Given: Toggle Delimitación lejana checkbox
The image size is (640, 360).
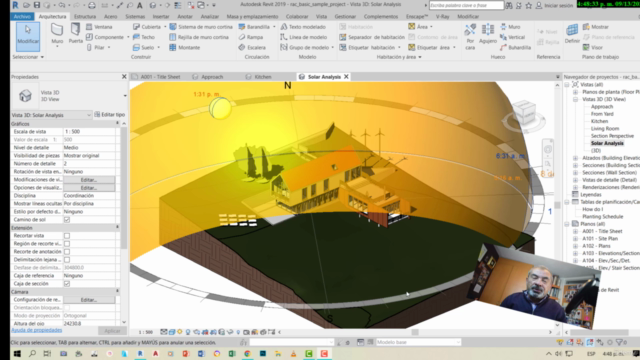Looking at the screenshot, I should (x=67, y=260).
